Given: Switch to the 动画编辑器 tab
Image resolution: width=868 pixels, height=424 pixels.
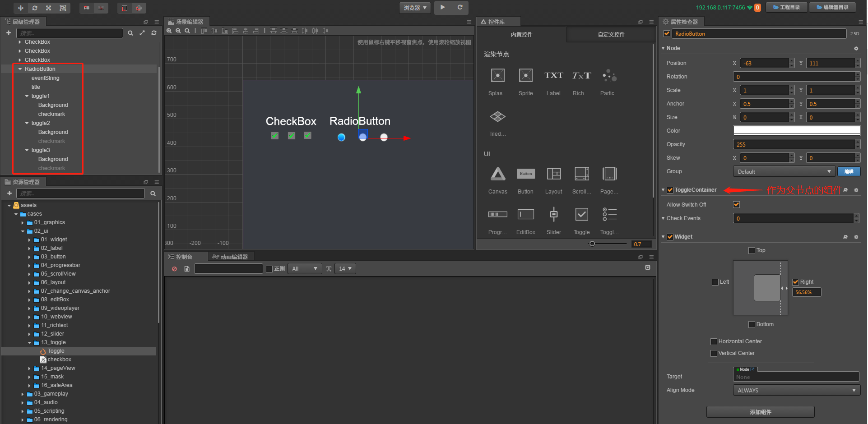Looking at the screenshot, I should coord(230,256).
